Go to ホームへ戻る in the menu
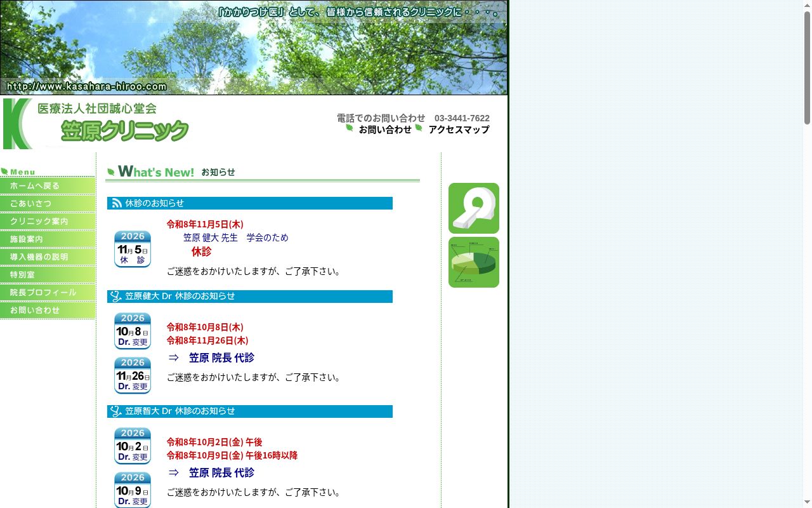This screenshot has height=508, width=812. tap(48, 186)
